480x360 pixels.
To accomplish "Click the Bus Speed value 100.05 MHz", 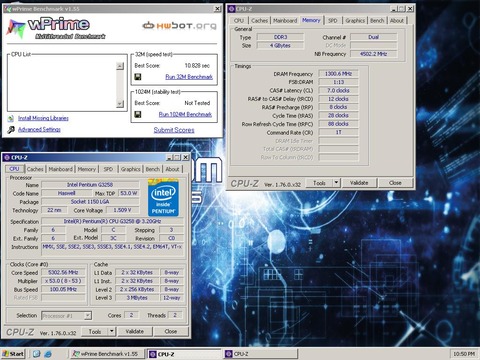I will click(63, 289).
